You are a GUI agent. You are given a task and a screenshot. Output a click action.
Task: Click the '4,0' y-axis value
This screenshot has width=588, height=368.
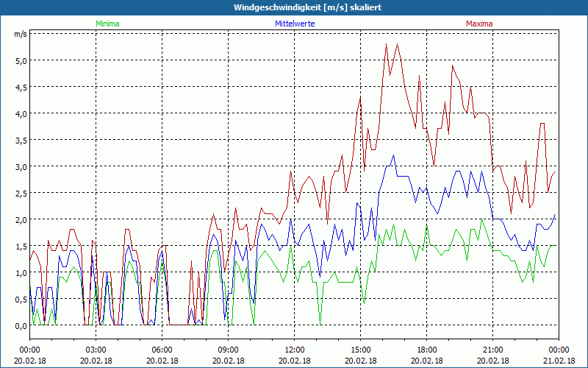click(21, 113)
